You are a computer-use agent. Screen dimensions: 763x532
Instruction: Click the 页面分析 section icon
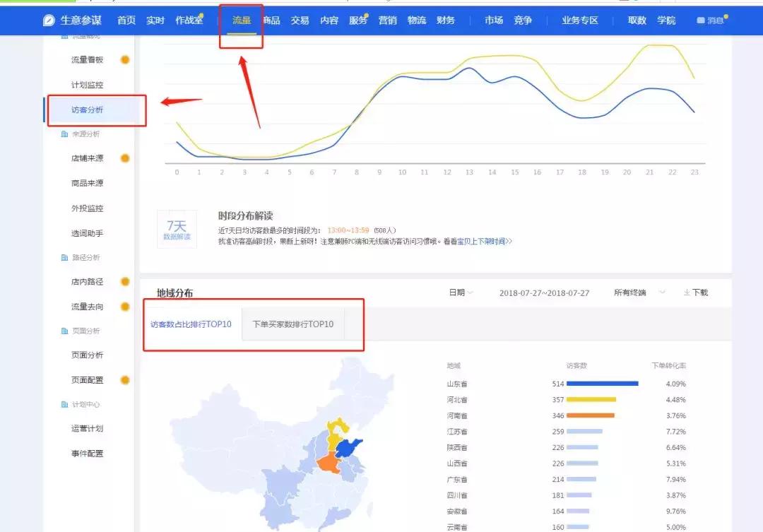click(63, 331)
